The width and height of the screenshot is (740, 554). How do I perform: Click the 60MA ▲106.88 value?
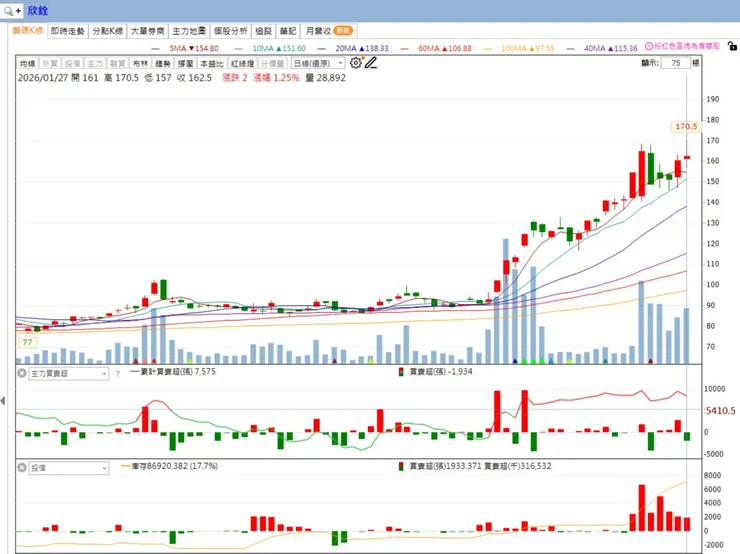coord(445,48)
